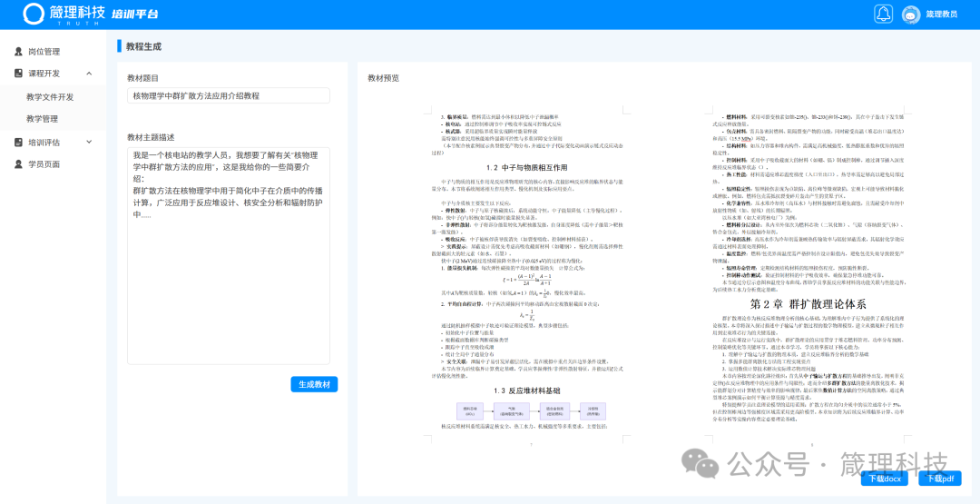
Task: Focus the 教材题目 input field
Action: (x=228, y=95)
